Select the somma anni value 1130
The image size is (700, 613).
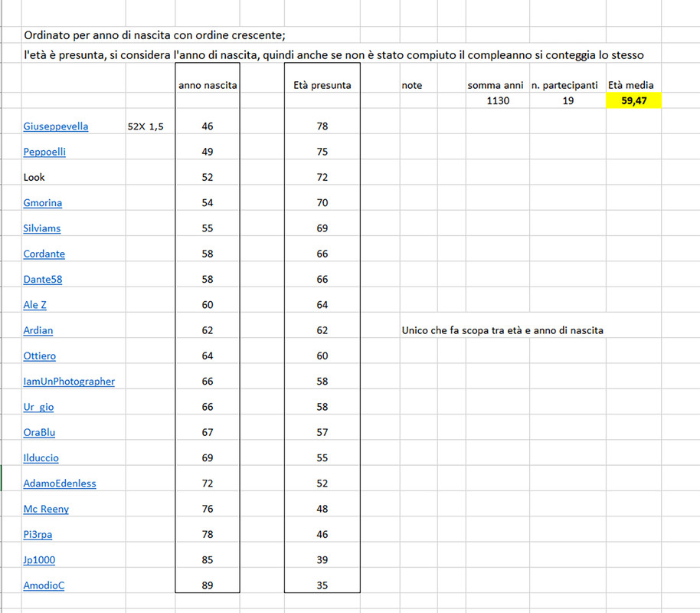tap(498, 101)
